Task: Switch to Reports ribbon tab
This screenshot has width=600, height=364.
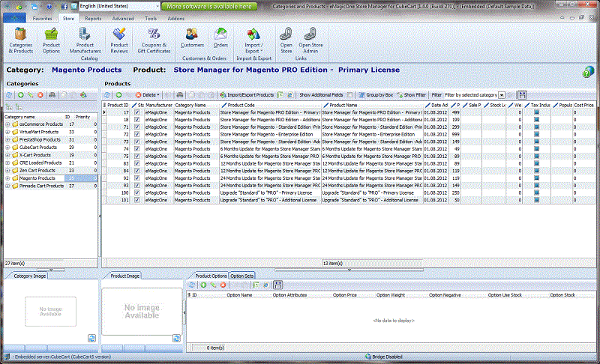Action: pyautogui.click(x=93, y=18)
